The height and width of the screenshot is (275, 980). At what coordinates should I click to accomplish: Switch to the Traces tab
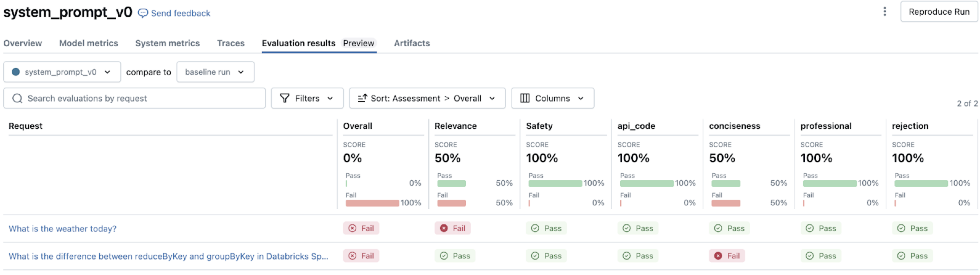click(x=231, y=43)
